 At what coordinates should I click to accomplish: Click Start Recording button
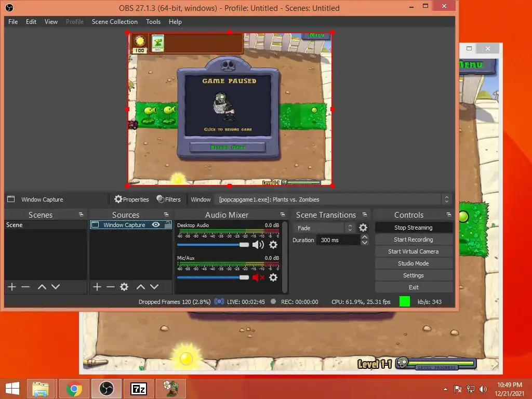pos(414,240)
